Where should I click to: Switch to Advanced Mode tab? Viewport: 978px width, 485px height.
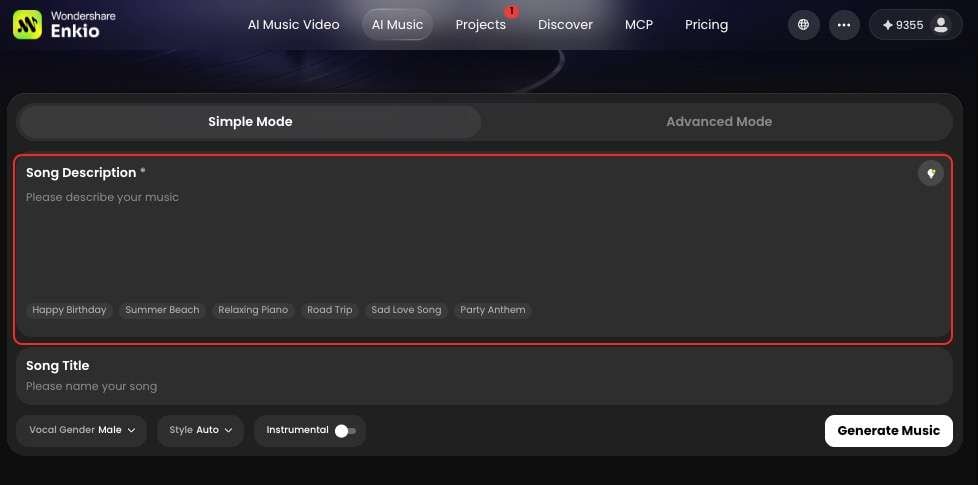pos(719,122)
